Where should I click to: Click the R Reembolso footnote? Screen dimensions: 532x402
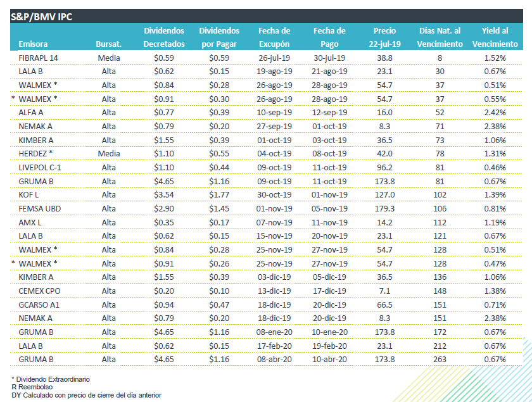point(32,387)
